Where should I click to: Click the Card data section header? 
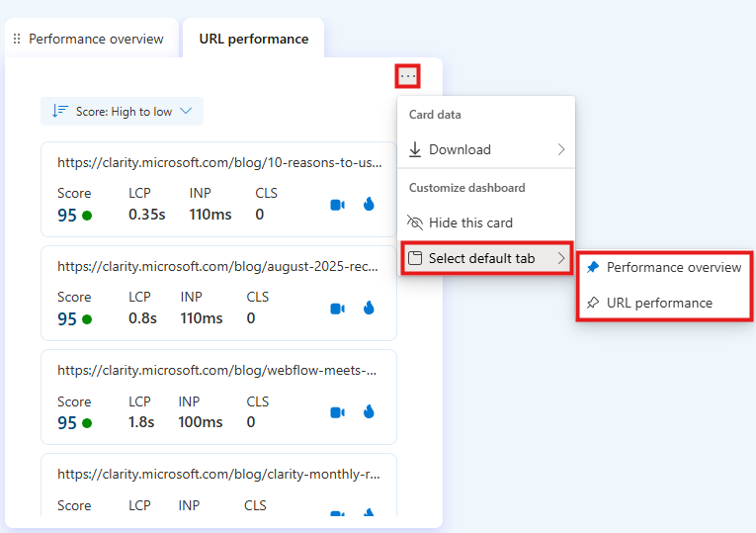coord(435,115)
